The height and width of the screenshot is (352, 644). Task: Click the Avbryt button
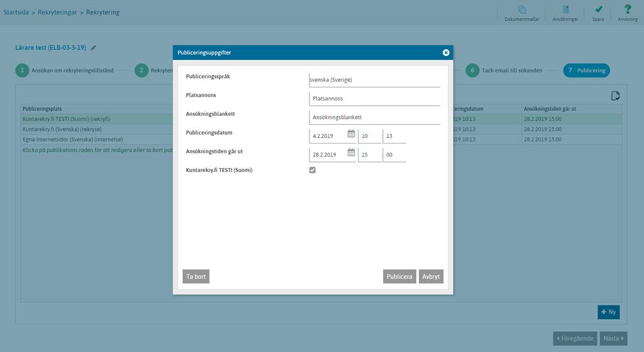coord(431,276)
